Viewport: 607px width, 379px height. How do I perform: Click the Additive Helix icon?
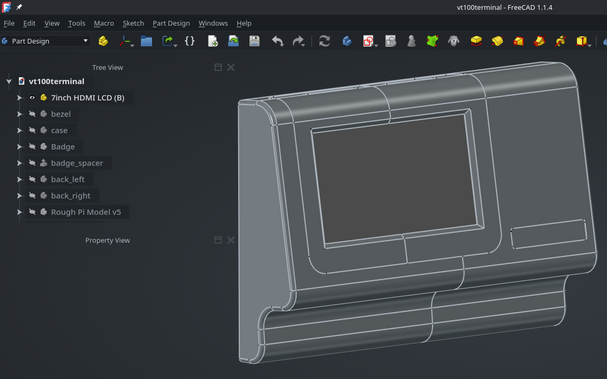coord(560,41)
